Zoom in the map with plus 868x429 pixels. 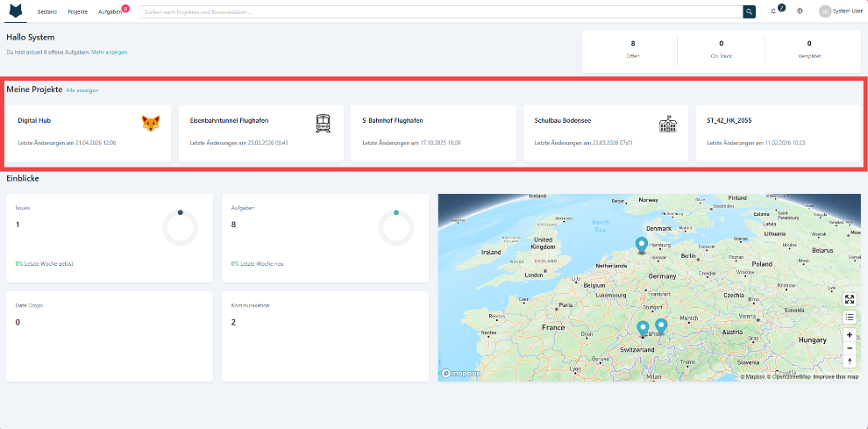tap(850, 335)
